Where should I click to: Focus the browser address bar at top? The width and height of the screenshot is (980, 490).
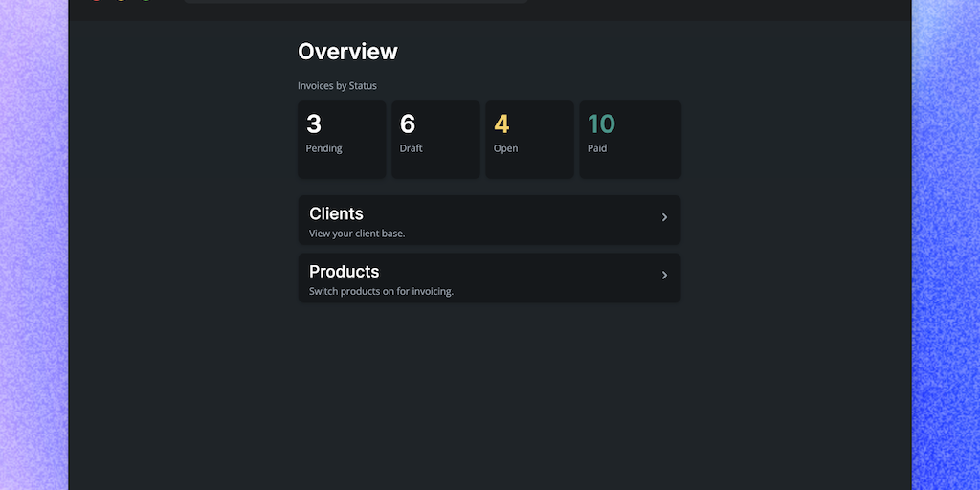(354, 1)
